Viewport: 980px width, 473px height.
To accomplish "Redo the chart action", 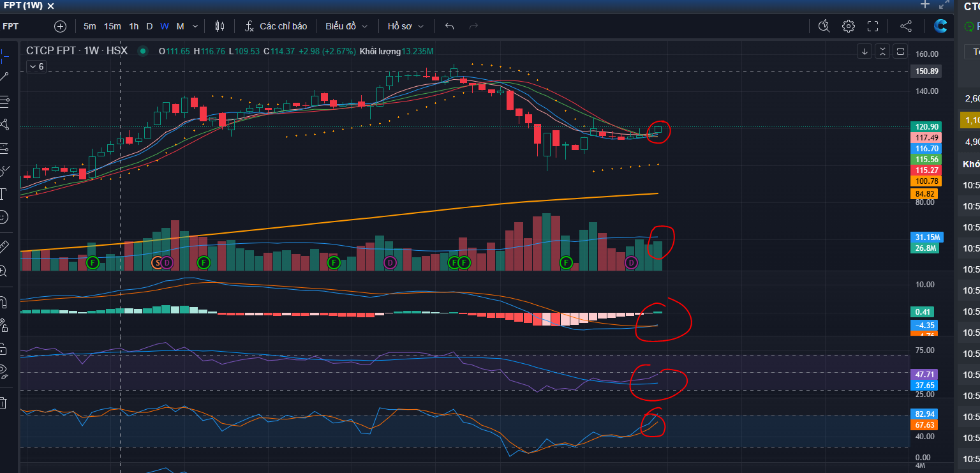I will pos(473,26).
